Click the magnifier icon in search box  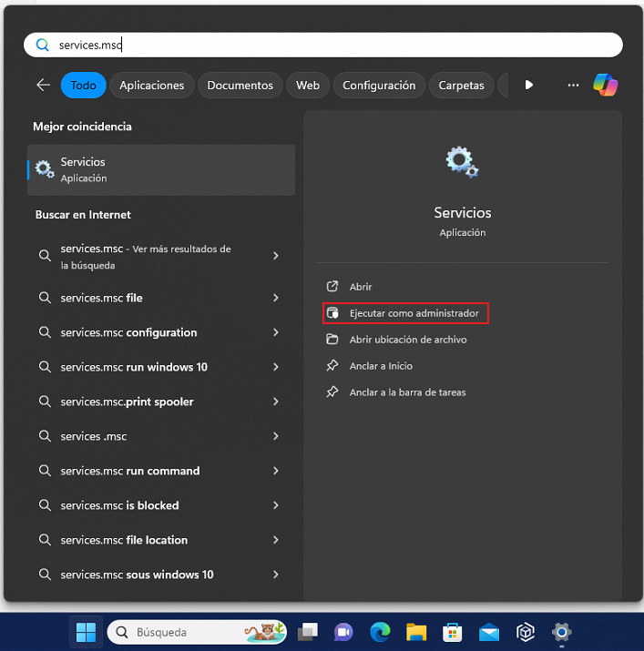click(43, 45)
